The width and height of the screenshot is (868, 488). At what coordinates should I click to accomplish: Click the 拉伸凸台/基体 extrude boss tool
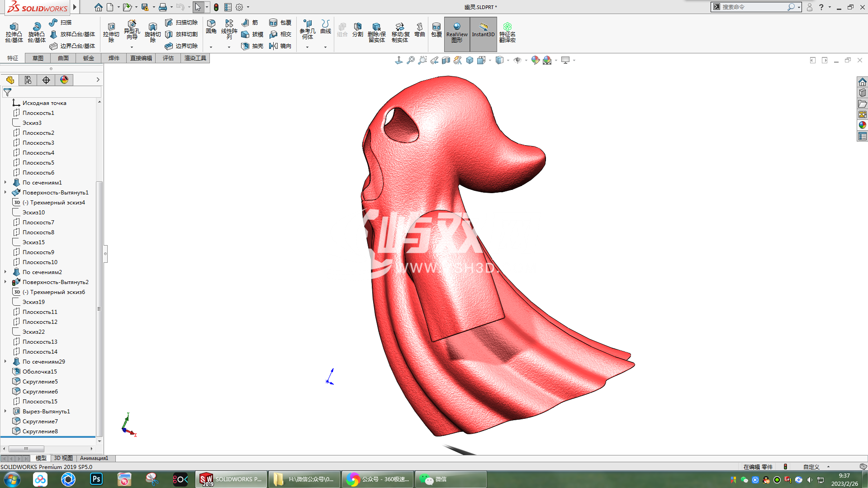pos(14,33)
